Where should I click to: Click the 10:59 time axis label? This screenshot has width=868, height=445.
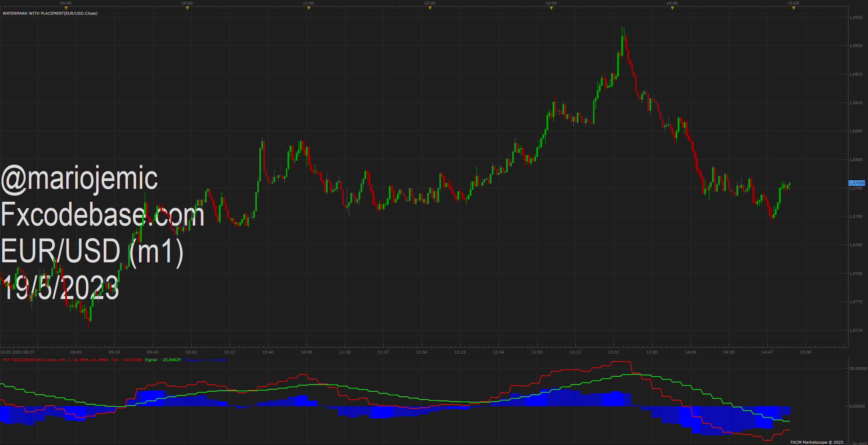tap(307, 352)
